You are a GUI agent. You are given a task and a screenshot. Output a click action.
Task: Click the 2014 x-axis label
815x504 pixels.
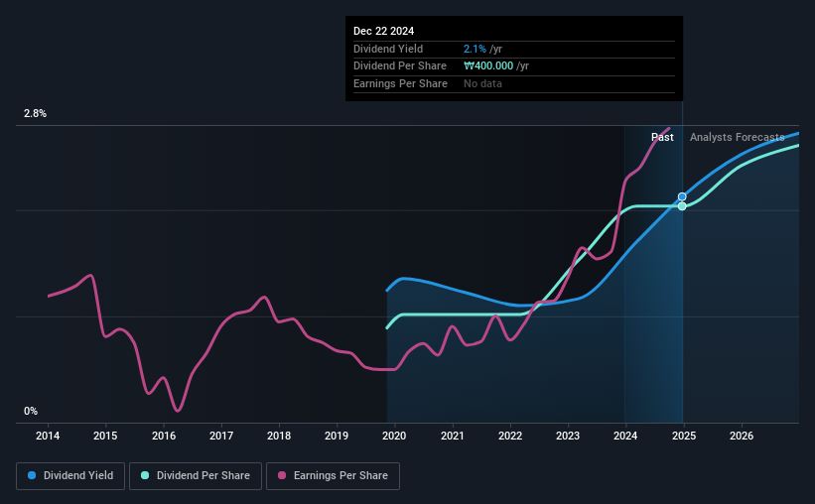48,436
